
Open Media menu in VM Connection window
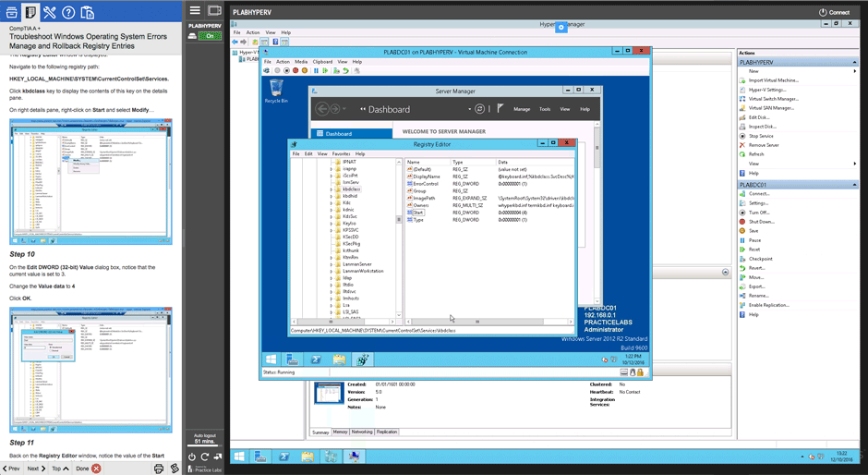point(301,62)
